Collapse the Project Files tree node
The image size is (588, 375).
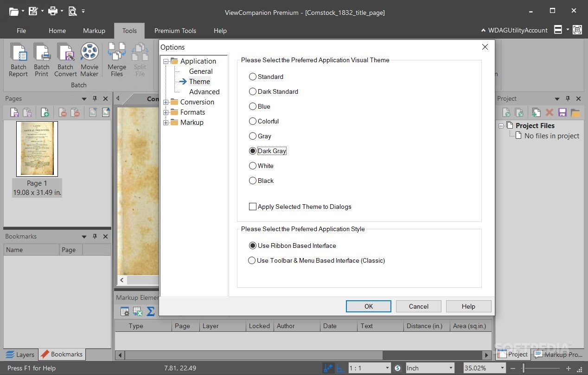[501, 126]
